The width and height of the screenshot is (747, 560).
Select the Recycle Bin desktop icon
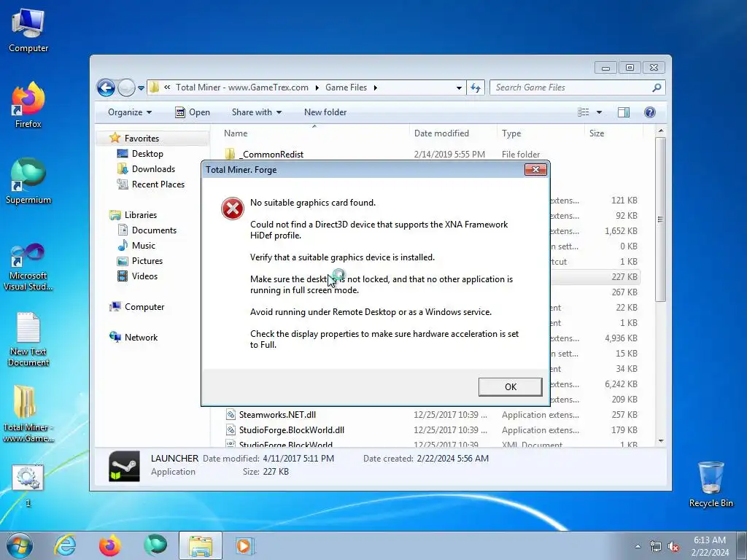[711, 485]
